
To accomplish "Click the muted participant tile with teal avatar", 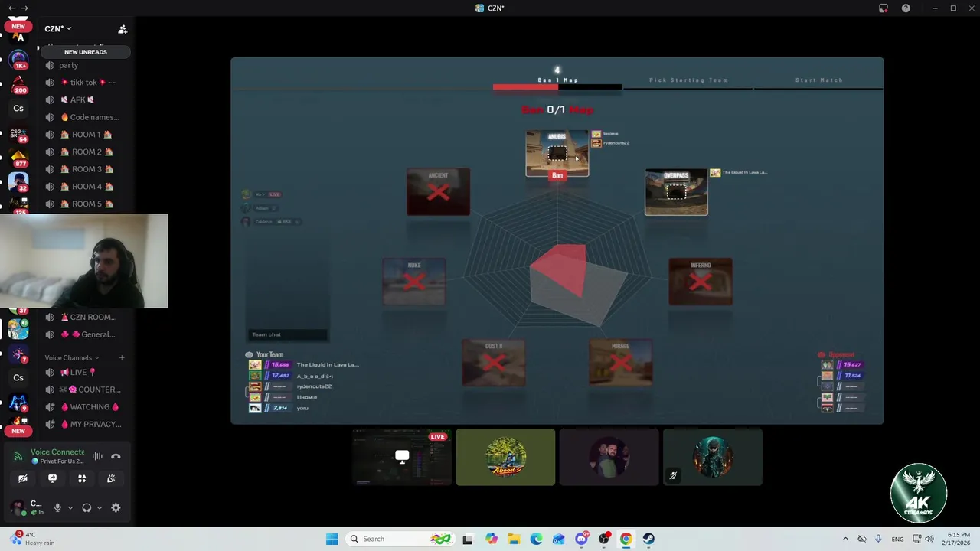I will pos(712,457).
